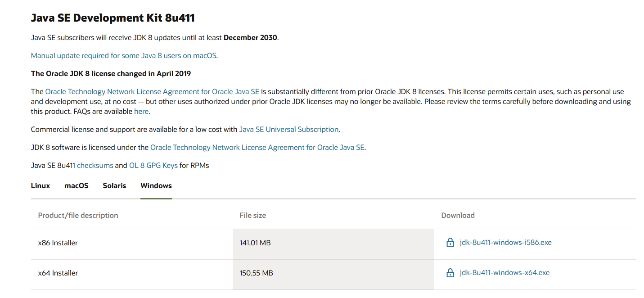Click the x86 Installer row description

pos(58,243)
